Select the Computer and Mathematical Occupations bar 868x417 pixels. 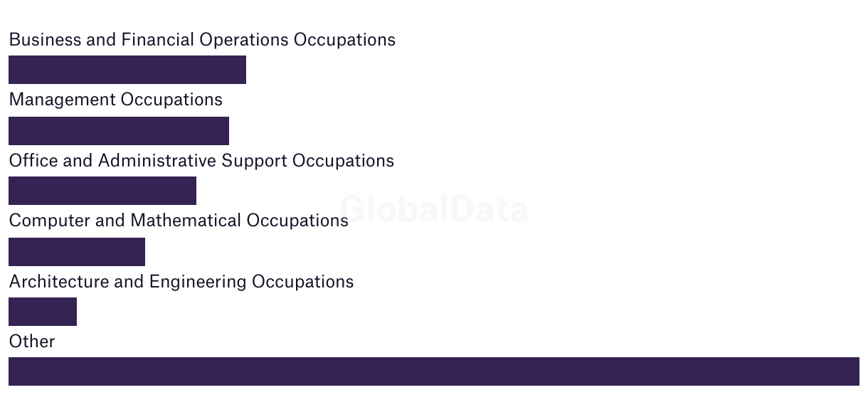(x=77, y=252)
